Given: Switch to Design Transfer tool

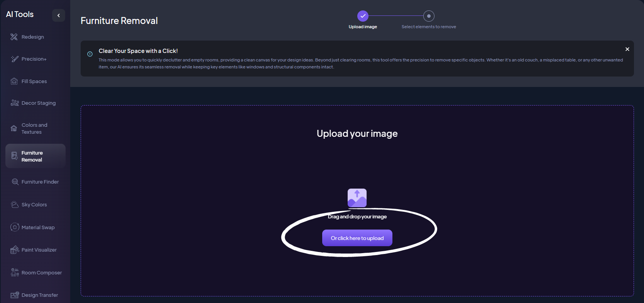Looking at the screenshot, I should pos(39,295).
